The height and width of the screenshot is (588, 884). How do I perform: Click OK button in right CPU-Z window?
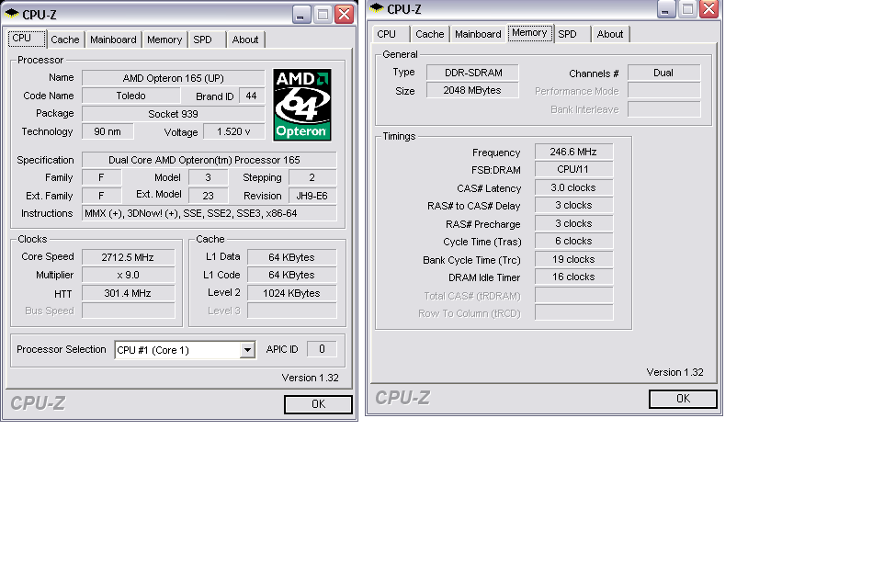[683, 399]
